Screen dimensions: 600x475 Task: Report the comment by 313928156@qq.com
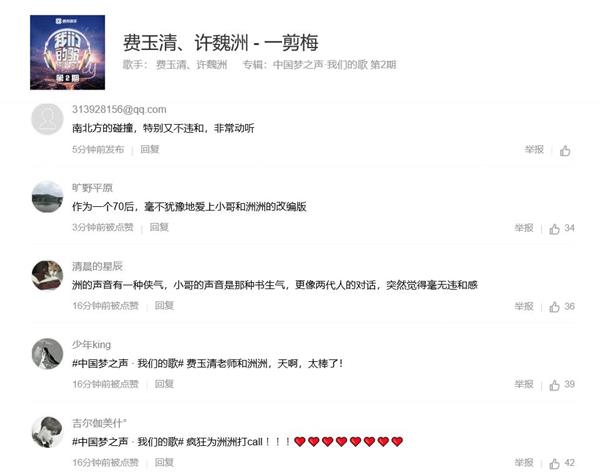(534, 149)
